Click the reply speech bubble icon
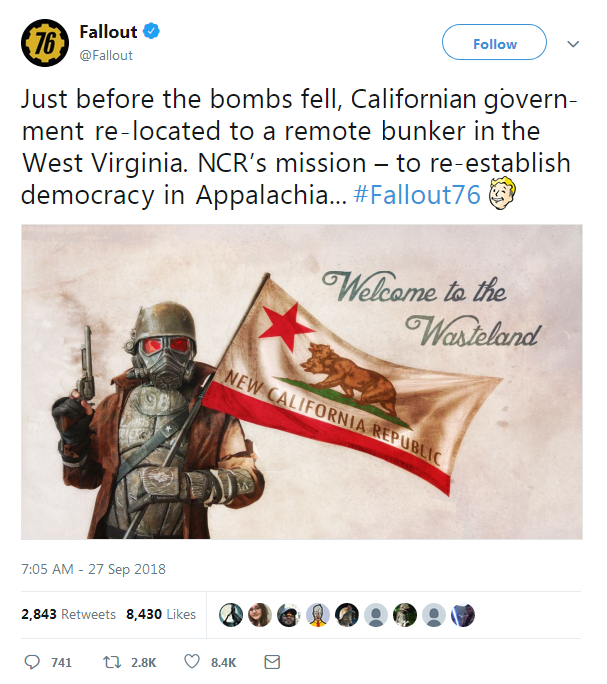Image resolution: width=607 pixels, height=684 pixels. click(x=32, y=662)
